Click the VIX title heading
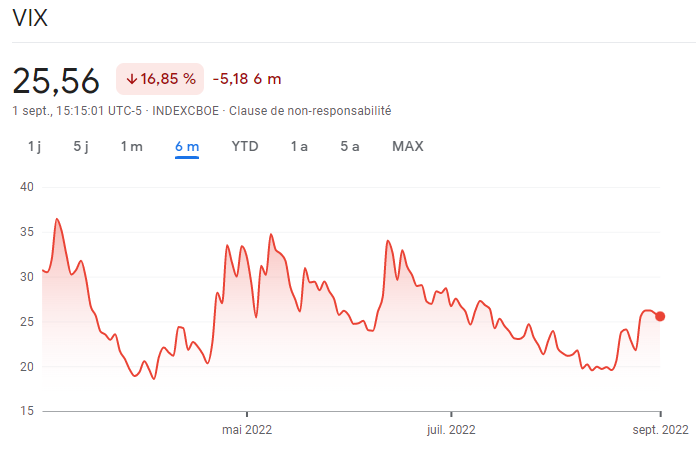 tap(30, 19)
